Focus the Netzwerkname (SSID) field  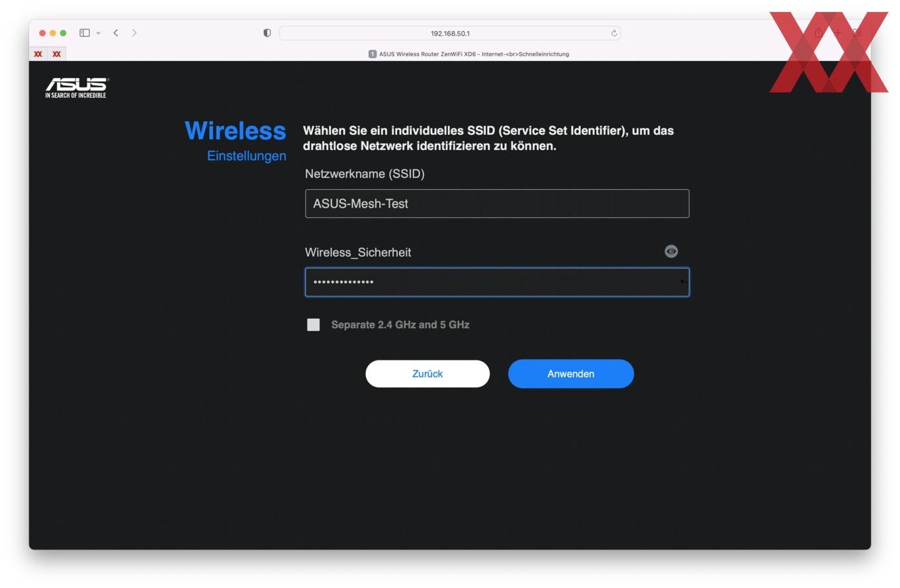[497, 204]
